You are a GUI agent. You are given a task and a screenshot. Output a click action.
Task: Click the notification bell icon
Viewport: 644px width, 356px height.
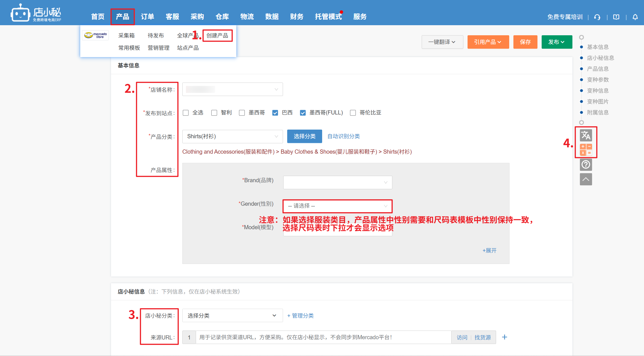point(635,17)
